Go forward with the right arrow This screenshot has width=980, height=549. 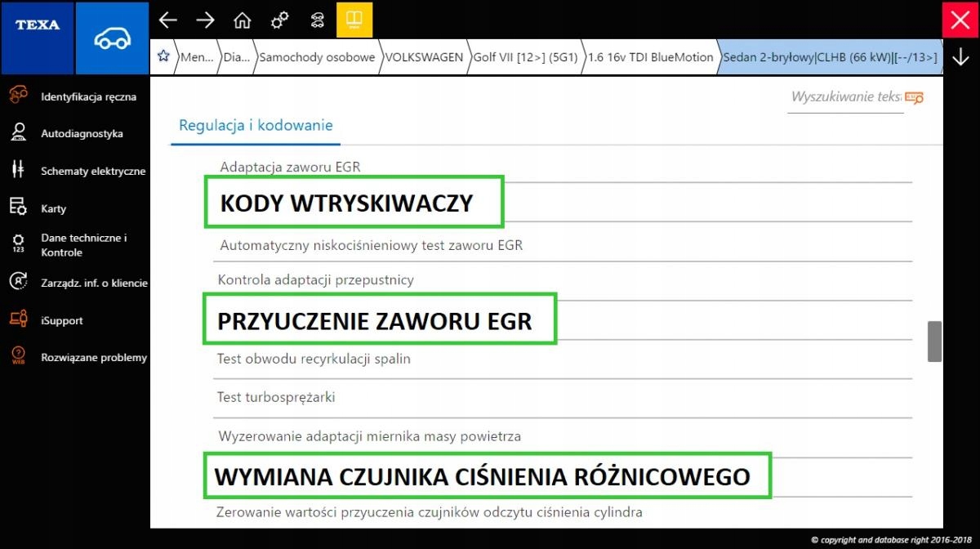tap(205, 20)
